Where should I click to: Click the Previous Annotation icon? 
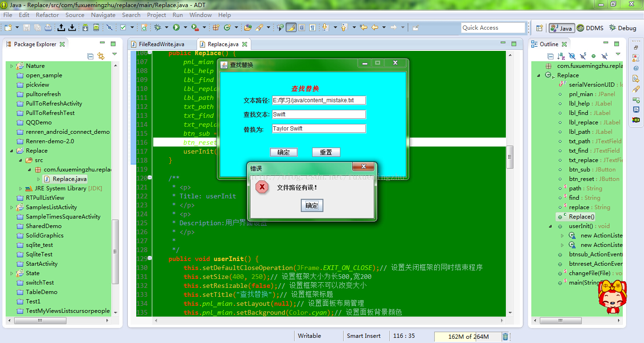pos(344,27)
